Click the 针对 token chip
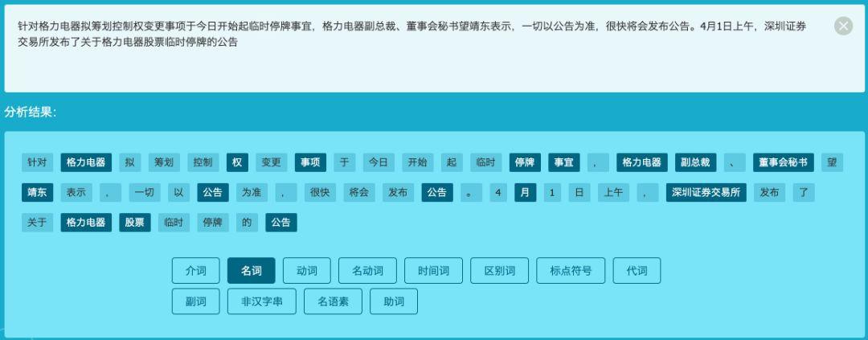868x340 pixels. point(38,163)
